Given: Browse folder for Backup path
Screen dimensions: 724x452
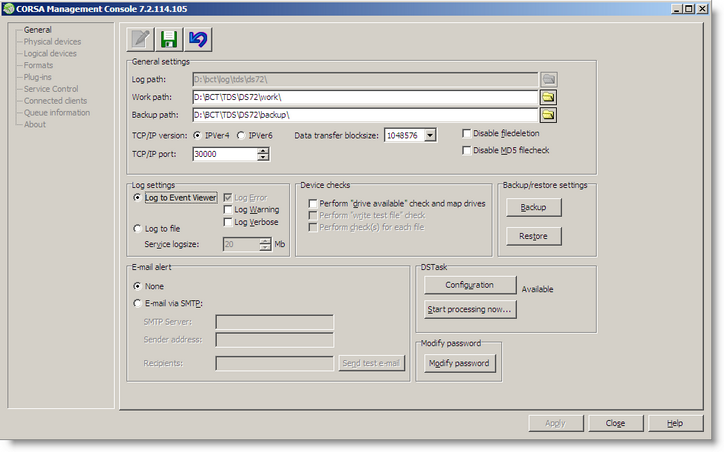Looking at the screenshot, I should (549, 115).
